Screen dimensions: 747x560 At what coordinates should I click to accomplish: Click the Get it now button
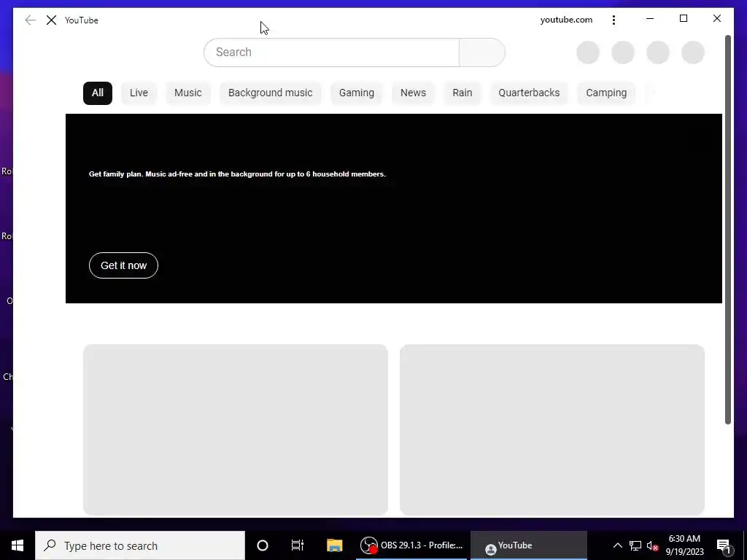pyautogui.click(x=123, y=265)
